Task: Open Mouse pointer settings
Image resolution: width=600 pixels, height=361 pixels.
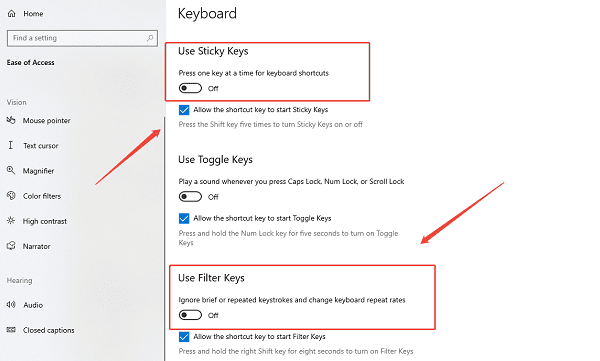Action: [x=47, y=121]
